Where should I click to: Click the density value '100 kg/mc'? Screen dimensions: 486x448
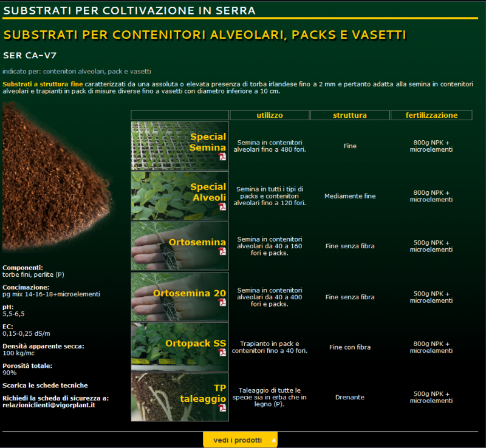coord(19,353)
